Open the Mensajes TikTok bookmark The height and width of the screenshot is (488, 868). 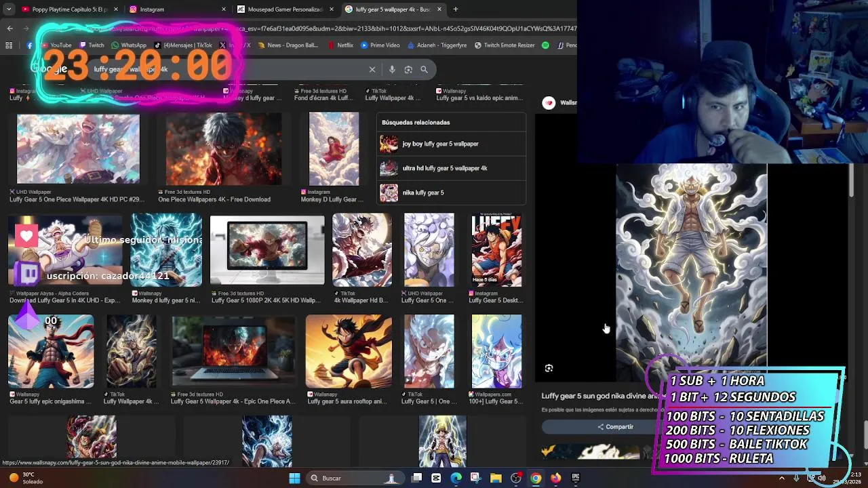183,45
